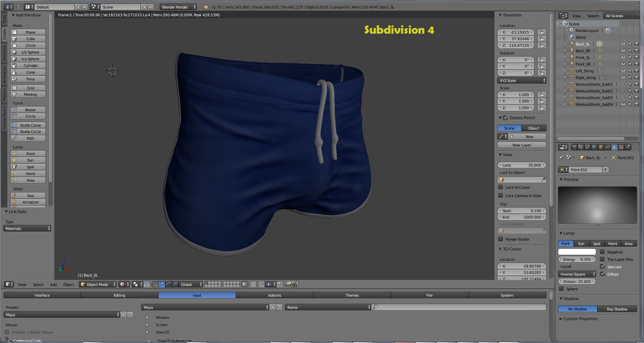Open the Global orientation dropdown

click(x=191, y=284)
